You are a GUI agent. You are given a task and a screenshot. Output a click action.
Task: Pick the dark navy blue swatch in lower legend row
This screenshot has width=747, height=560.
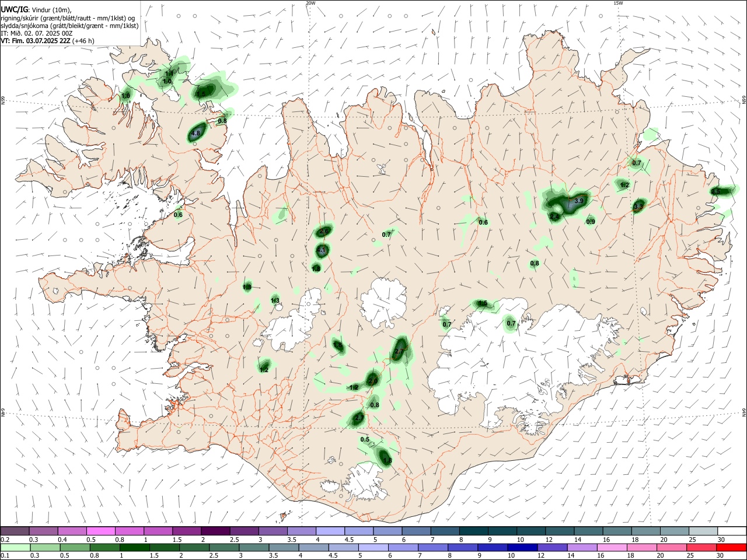(x=522, y=547)
